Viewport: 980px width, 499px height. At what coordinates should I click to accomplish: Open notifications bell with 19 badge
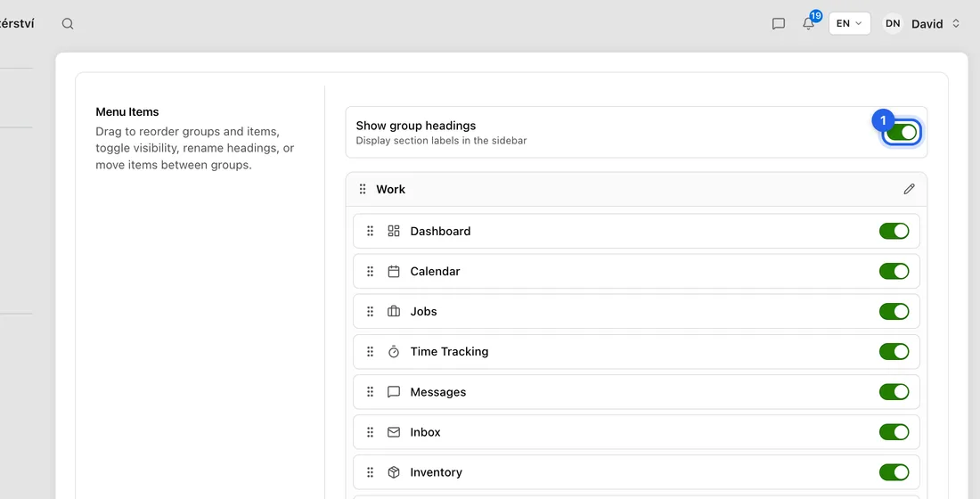(x=808, y=24)
